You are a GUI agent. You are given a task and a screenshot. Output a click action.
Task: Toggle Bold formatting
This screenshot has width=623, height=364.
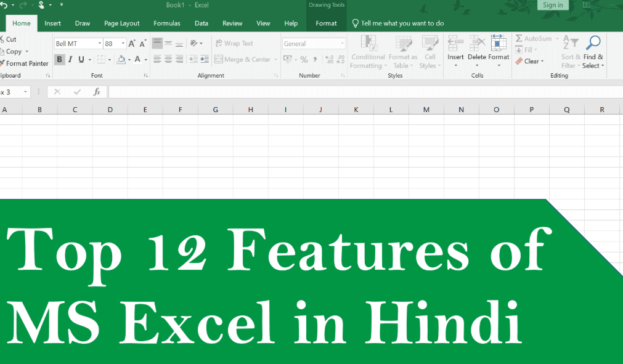tap(59, 60)
